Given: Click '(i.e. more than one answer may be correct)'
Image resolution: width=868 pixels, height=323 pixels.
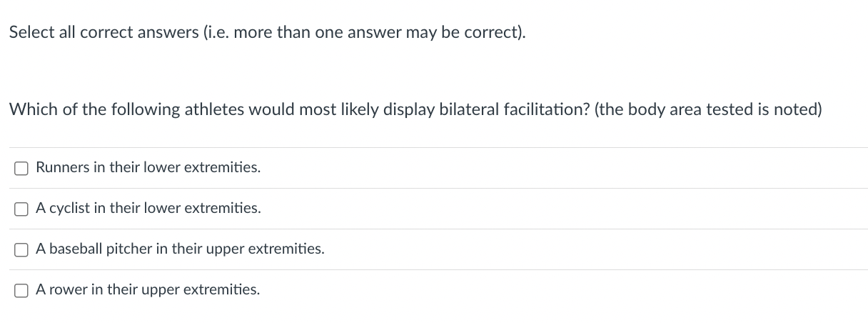Looking at the screenshot, I should (365, 33).
